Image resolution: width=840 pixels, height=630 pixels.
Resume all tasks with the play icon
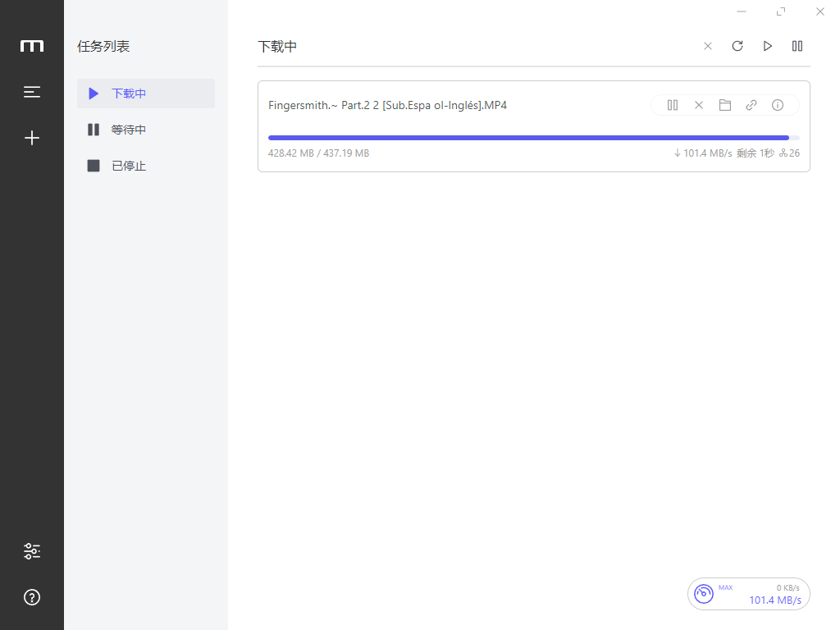(x=768, y=46)
